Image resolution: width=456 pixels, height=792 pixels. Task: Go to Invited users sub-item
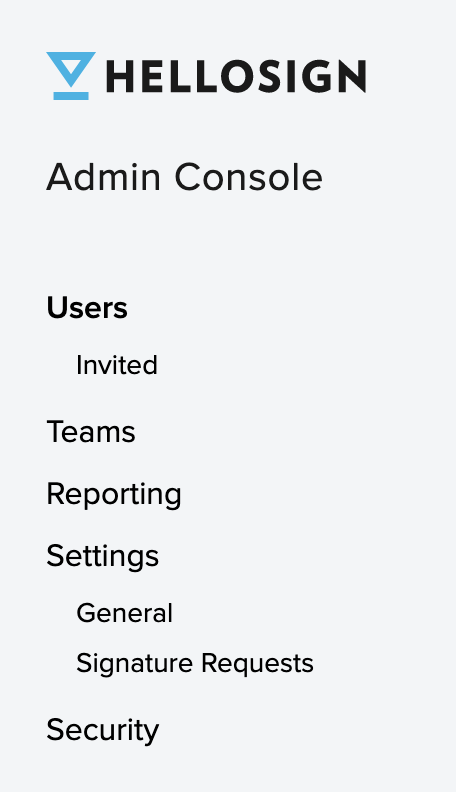click(x=117, y=365)
